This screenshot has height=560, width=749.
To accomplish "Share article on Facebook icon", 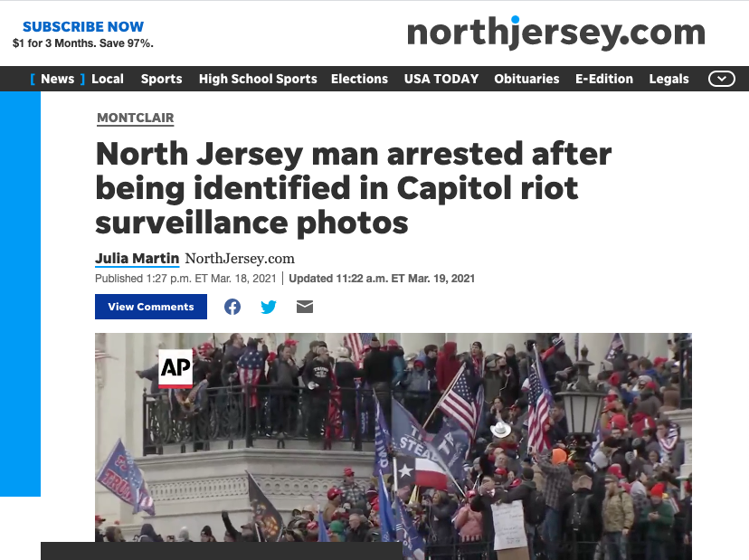I will (x=232, y=307).
